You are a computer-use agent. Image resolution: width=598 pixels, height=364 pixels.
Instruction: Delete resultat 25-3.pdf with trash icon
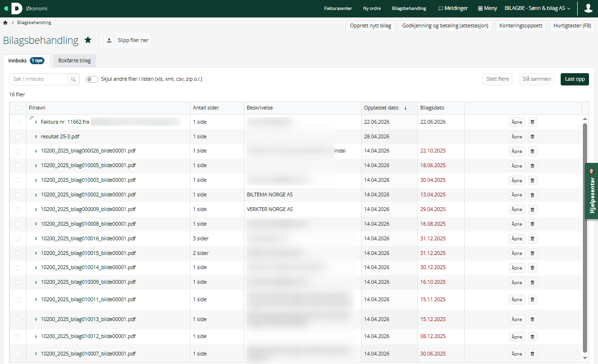pyautogui.click(x=532, y=136)
